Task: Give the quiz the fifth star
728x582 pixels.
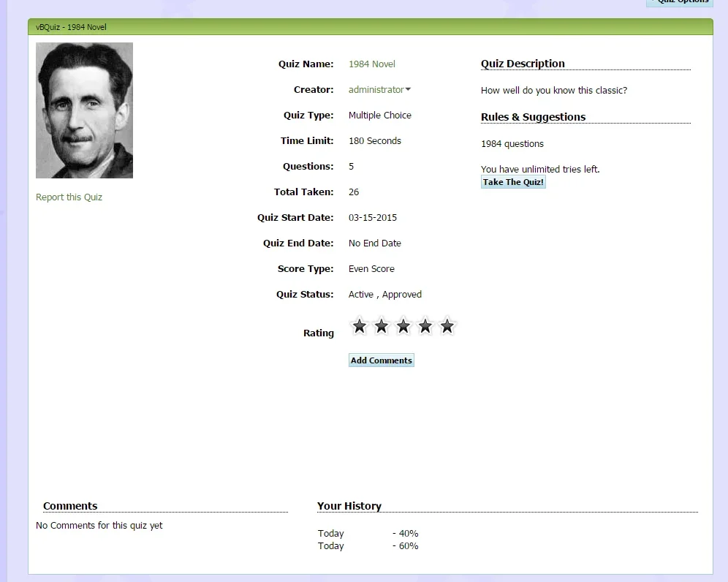Action: (x=447, y=326)
